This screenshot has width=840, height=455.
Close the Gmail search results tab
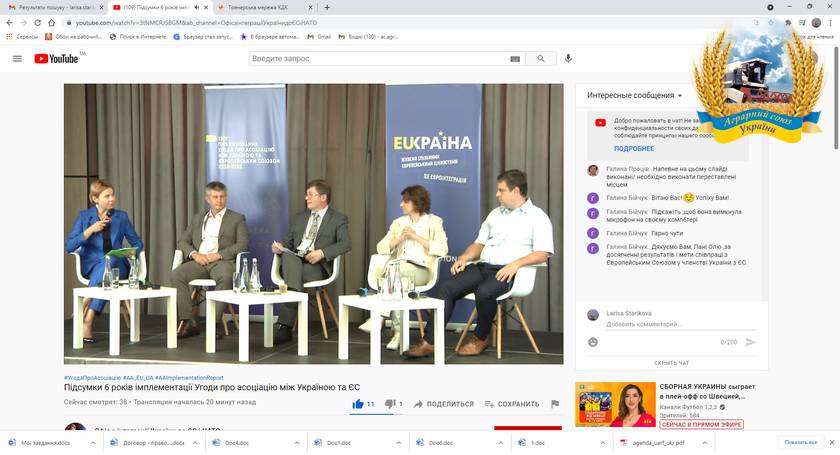(101, 8)
